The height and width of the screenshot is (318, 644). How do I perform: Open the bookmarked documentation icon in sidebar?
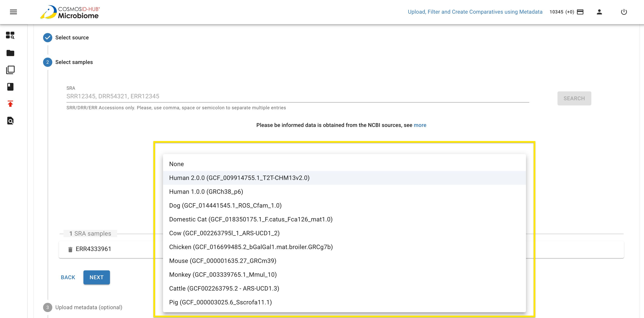point(10,87)
